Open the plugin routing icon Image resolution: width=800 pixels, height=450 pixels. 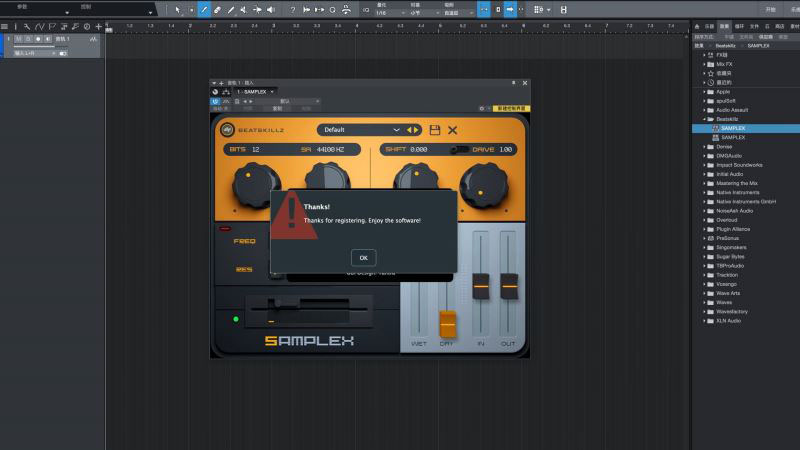coord(226,92)
